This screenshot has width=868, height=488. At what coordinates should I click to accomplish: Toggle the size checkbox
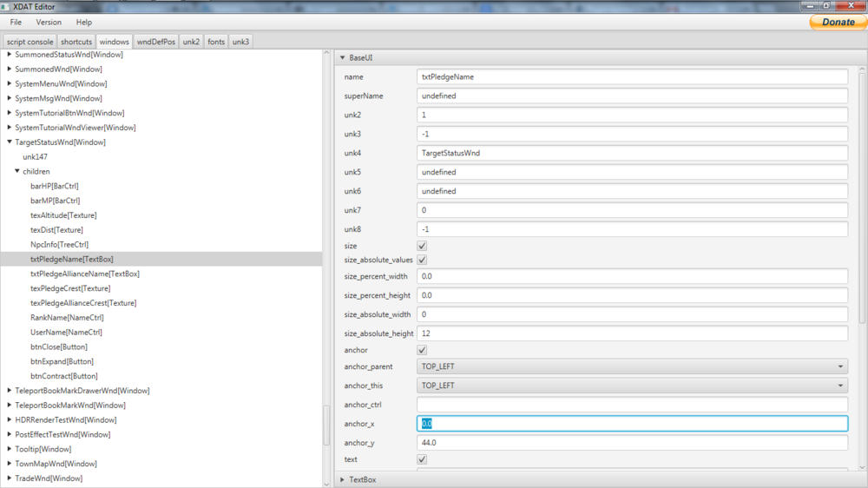pos(422,247)
